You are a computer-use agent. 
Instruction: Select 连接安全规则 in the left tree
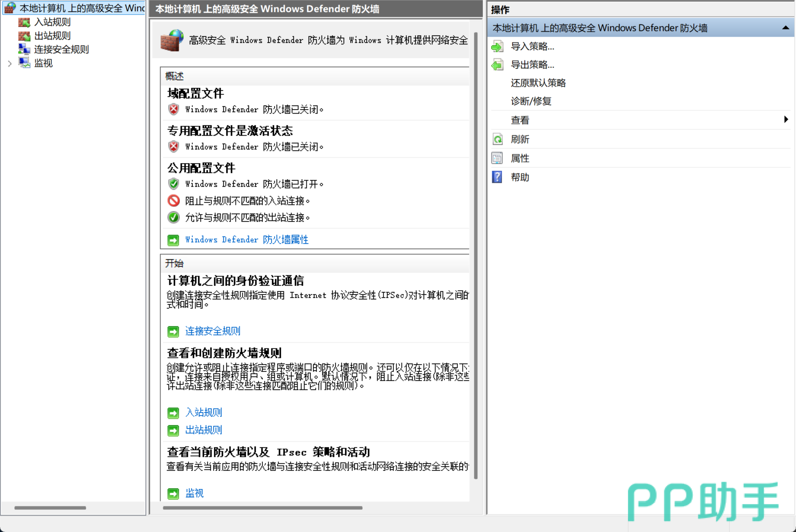point(61,49)
